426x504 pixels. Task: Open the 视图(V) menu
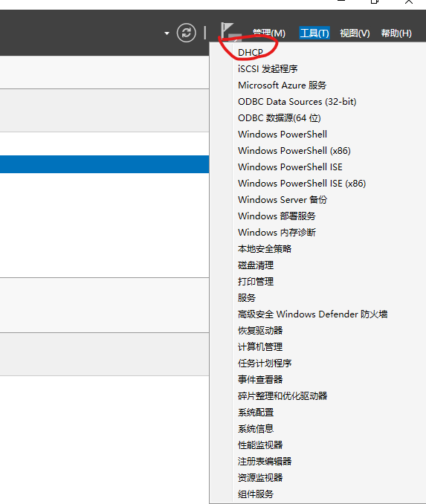(355, 33)
